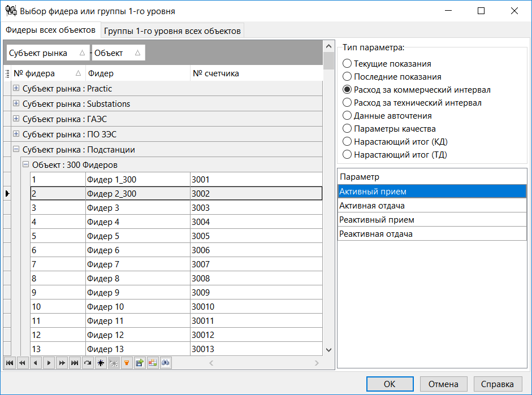This screenshot has height=395, width=532.
Task: Select the refresh data icon
Action: pyautogui.click(x=87, y=363)
